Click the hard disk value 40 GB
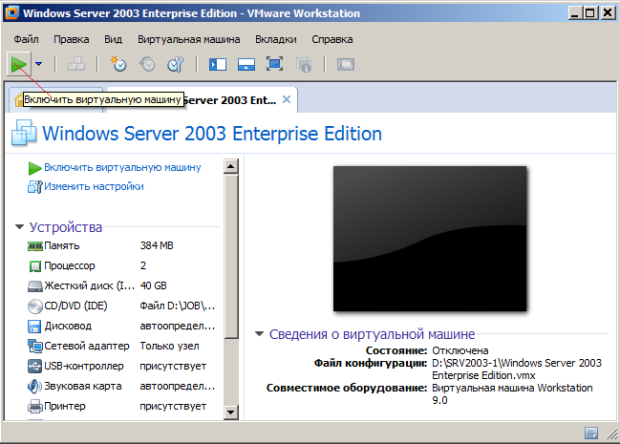 pos(153,285)
